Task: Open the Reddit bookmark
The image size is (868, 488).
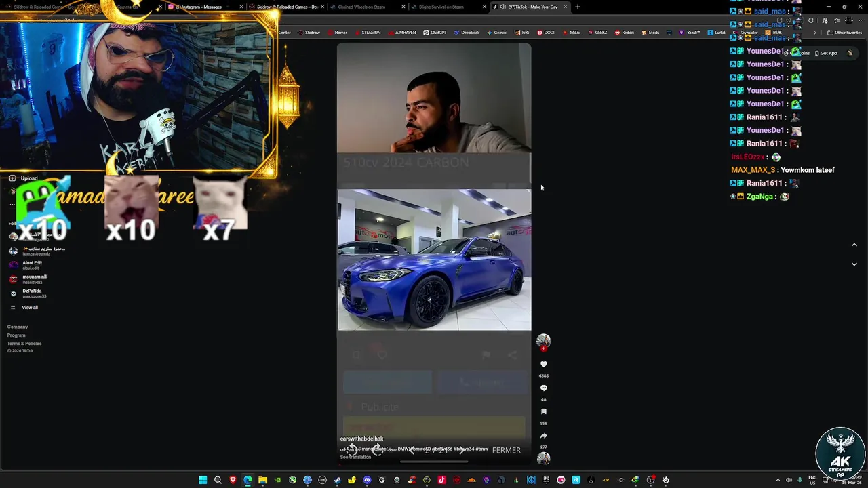Action: pos(624,33)
